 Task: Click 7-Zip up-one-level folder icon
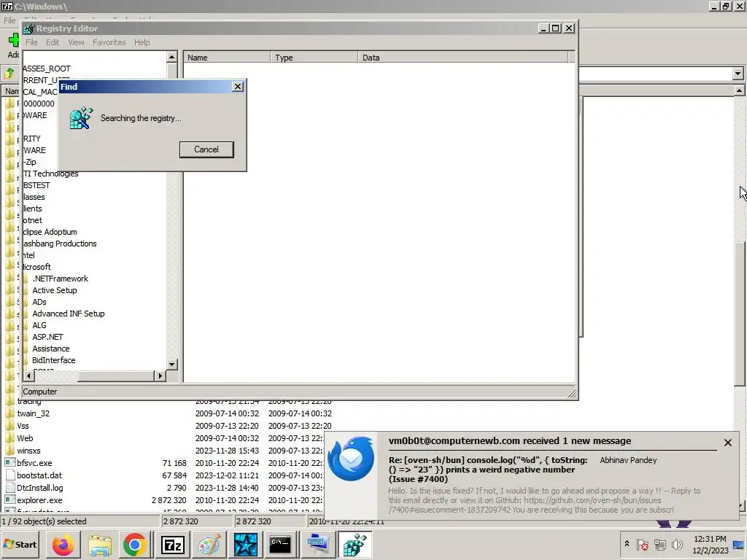click(9, 74)
